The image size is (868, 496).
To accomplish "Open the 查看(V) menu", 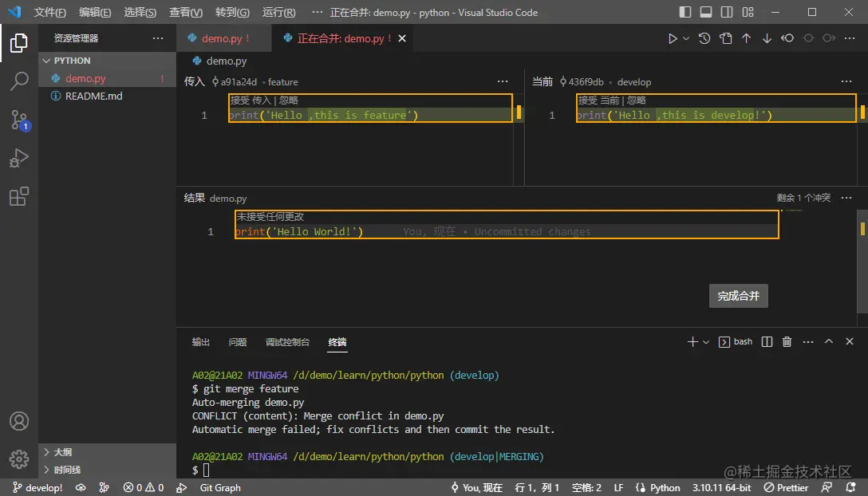I will pyautogui.click(x=185, y=12).
